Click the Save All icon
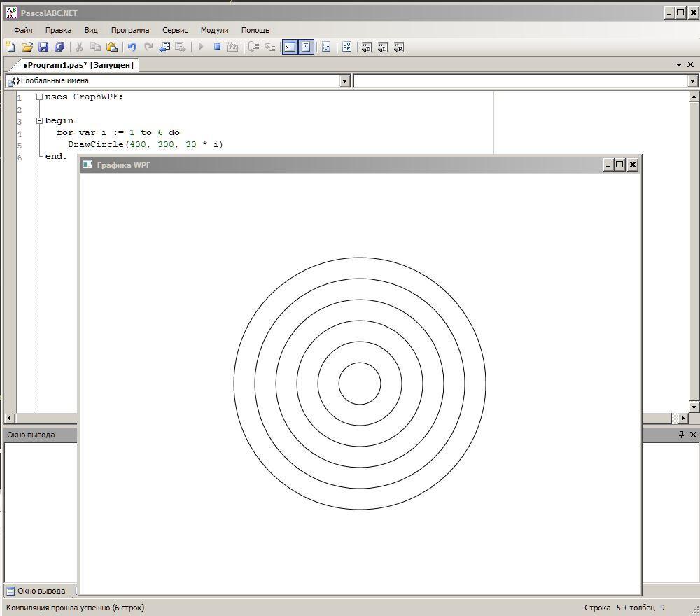 click(59, 47)
